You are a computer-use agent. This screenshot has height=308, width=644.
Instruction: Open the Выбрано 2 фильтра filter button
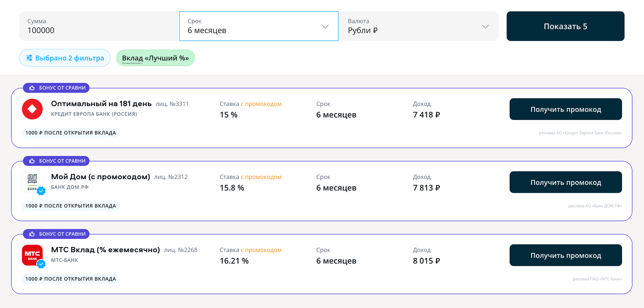pyautogui.click(x=65, y=58)
